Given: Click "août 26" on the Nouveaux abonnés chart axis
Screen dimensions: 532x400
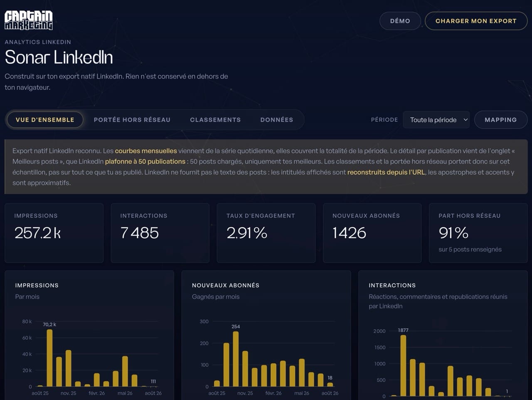Looking at the screenshot, I should coord(330,393).
